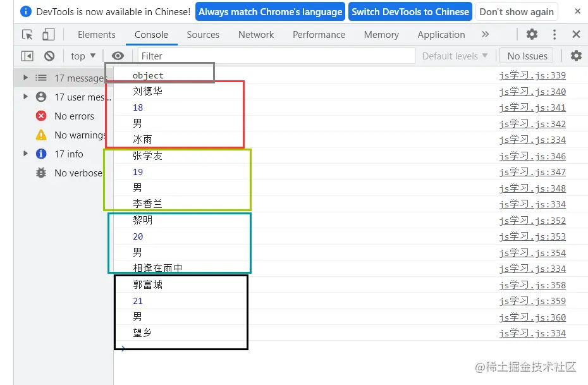Select the 郭富城 console output
The height and width of the screenshot is (385, 588).
tap(147, 284)
